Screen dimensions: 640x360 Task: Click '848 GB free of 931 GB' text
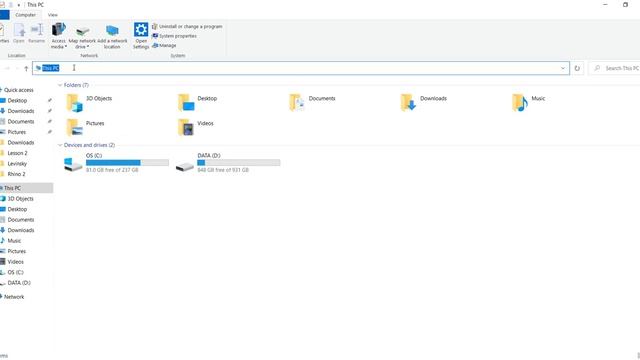click(x=223, y=170)
